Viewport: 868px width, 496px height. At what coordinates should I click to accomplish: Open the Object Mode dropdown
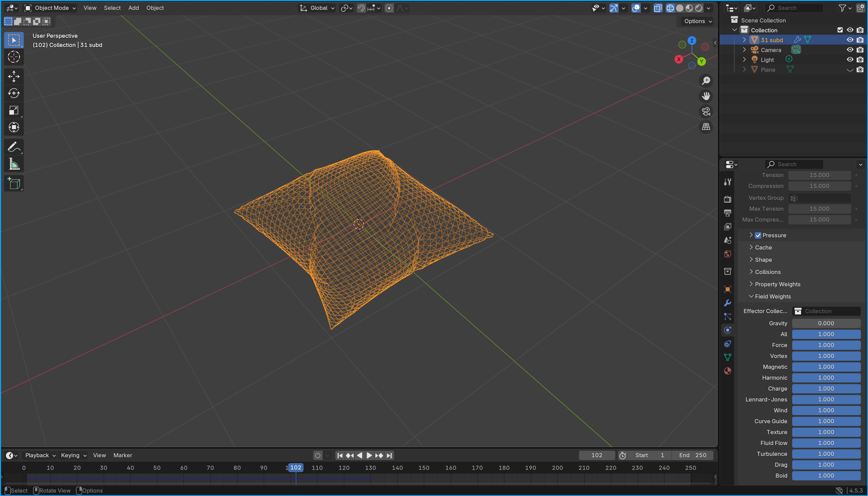50,8
